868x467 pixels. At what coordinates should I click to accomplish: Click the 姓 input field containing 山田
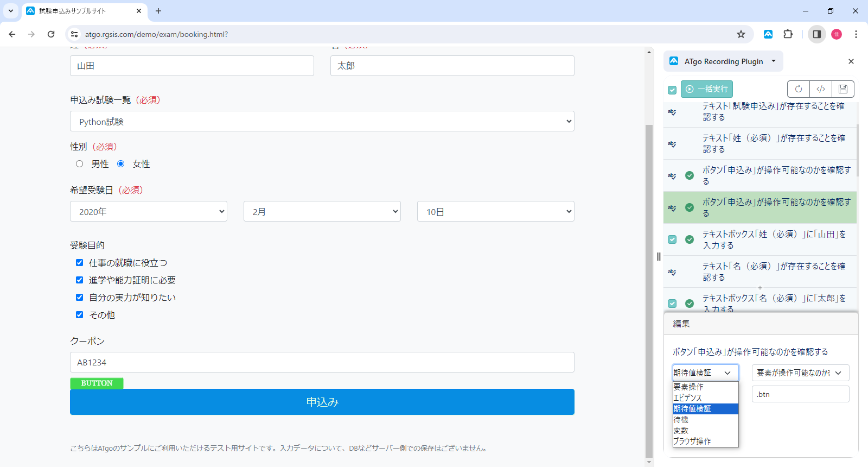click(x=192, y=66)
